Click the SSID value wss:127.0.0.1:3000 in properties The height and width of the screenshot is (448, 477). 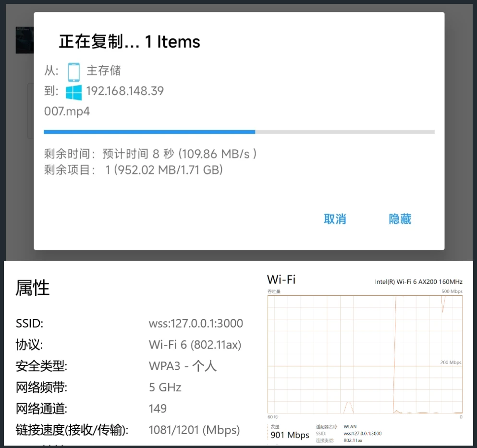coord(196,323)
